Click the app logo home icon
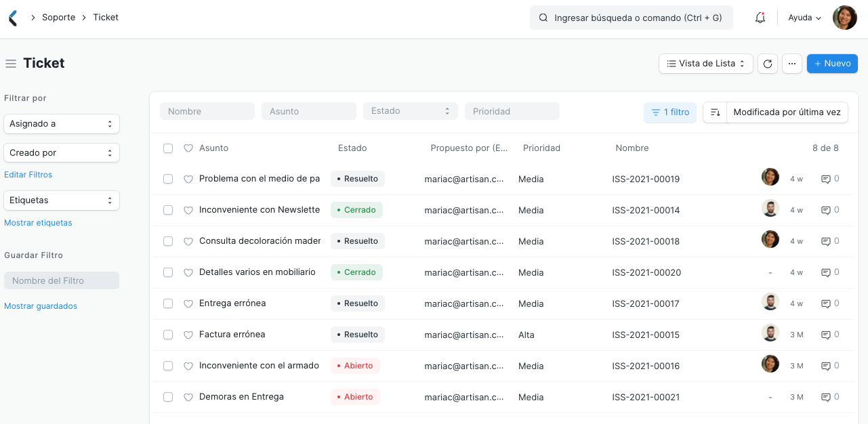Screen dimensions: 868x424 click(x=13, y=18)
